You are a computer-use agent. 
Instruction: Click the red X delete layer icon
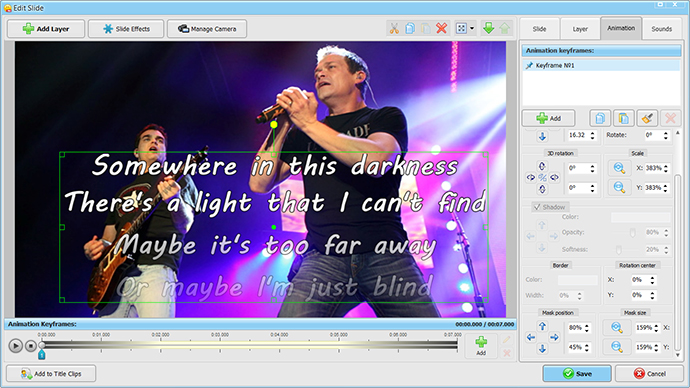coord(441,29)
